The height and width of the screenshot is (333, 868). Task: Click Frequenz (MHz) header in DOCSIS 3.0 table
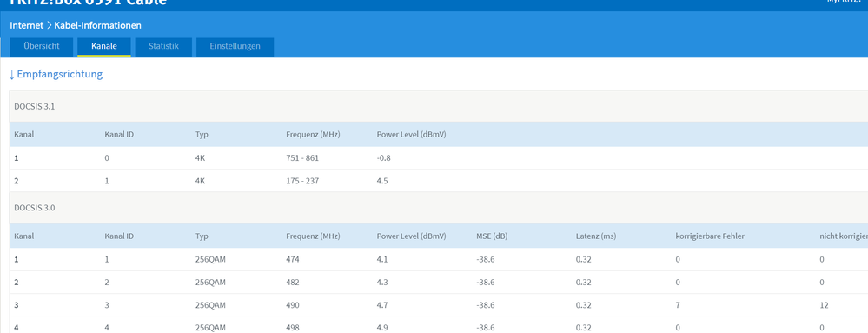[x=313, y=236]
